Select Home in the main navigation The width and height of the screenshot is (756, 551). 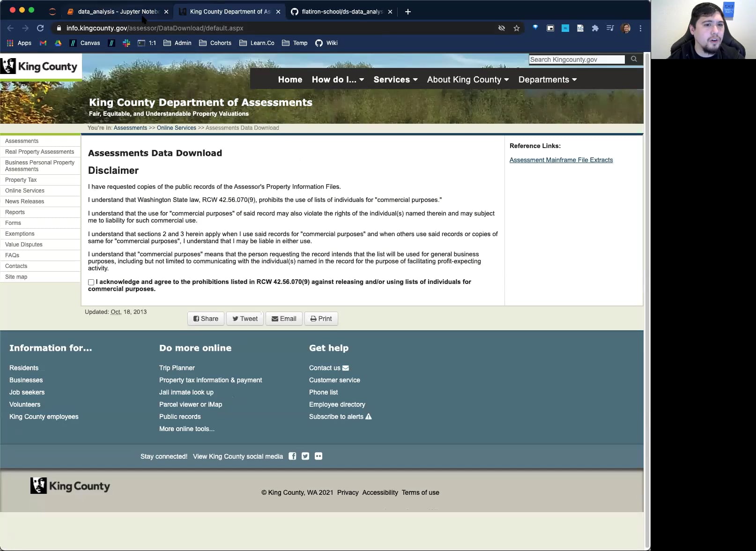click(x=290, y=80)
